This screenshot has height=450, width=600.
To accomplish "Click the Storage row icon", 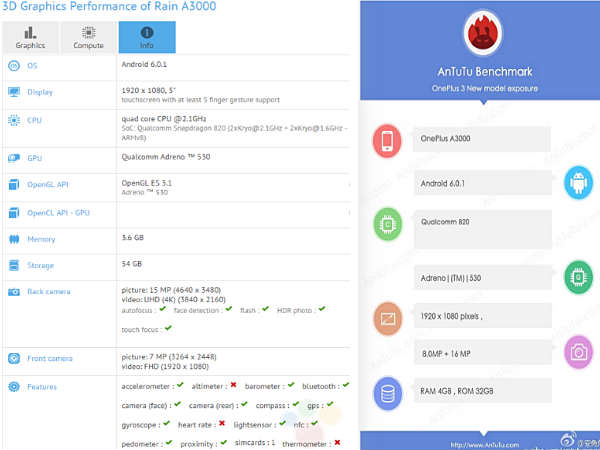I will point(14,265).
